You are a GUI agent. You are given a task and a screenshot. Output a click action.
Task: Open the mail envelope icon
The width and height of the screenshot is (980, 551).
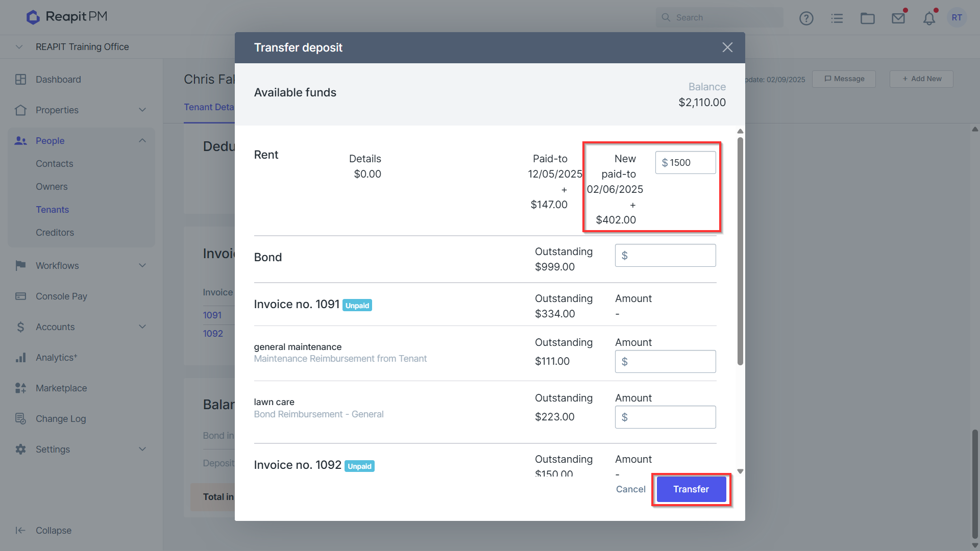pos(898,18)
